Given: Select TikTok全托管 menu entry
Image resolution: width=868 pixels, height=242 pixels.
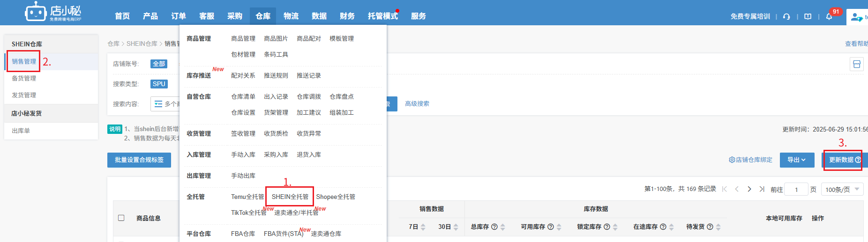Looking at the screenshot, I should coord(248,213).
